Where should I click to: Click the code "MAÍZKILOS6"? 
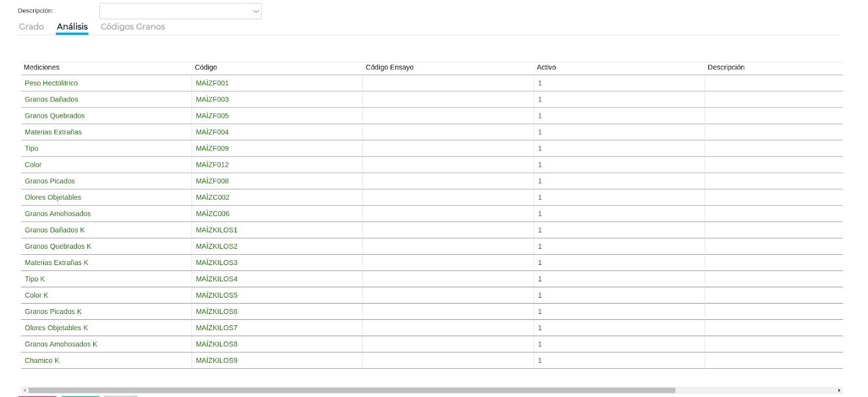coord(216,311)
